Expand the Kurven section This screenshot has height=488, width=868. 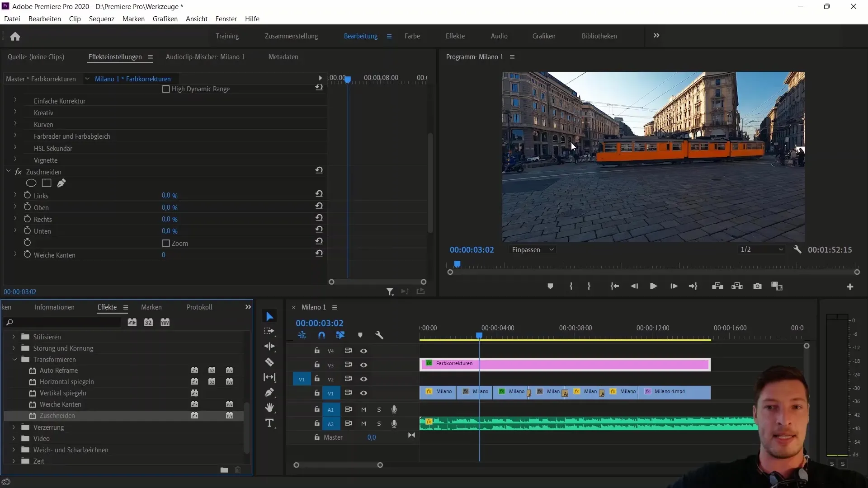[x=15, y=123]
